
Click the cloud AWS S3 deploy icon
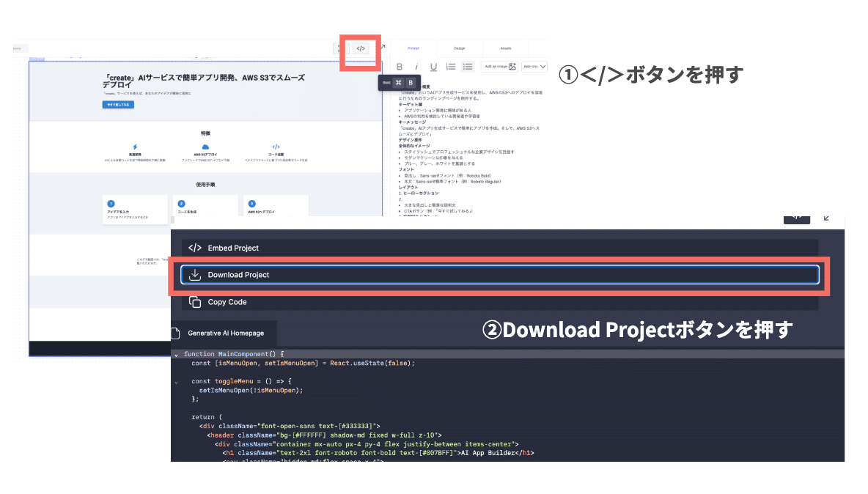(x=205, y=147)
